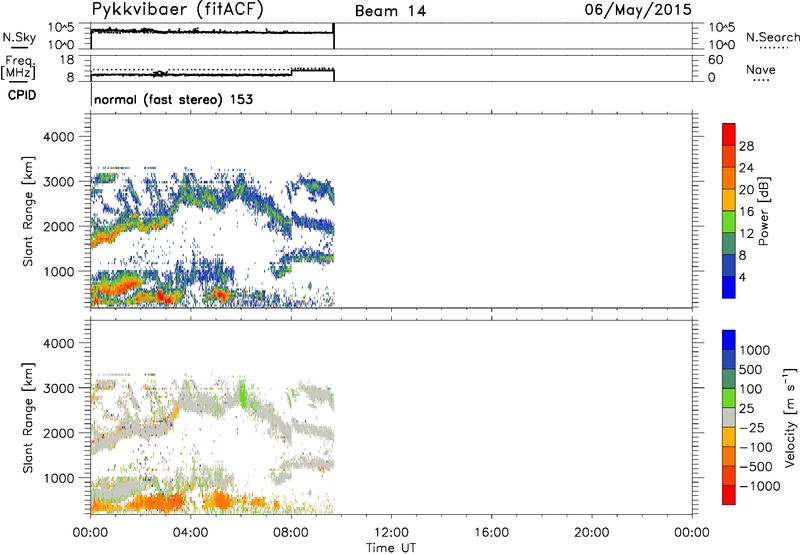This screenshot has width=800, height=554.
Task: Click the Pykkvibaer (fitACF) title
Action: pyautogui.click(x=178, y=10)
